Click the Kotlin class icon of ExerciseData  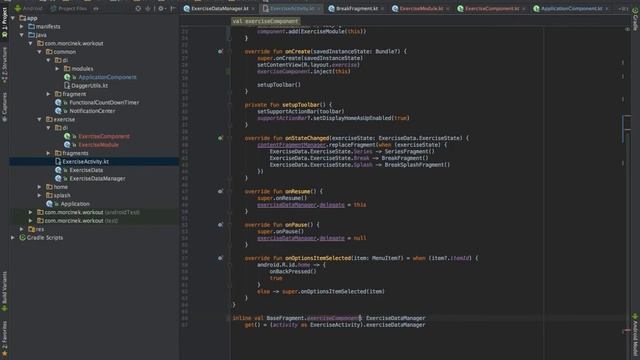[x=58, y=170]
